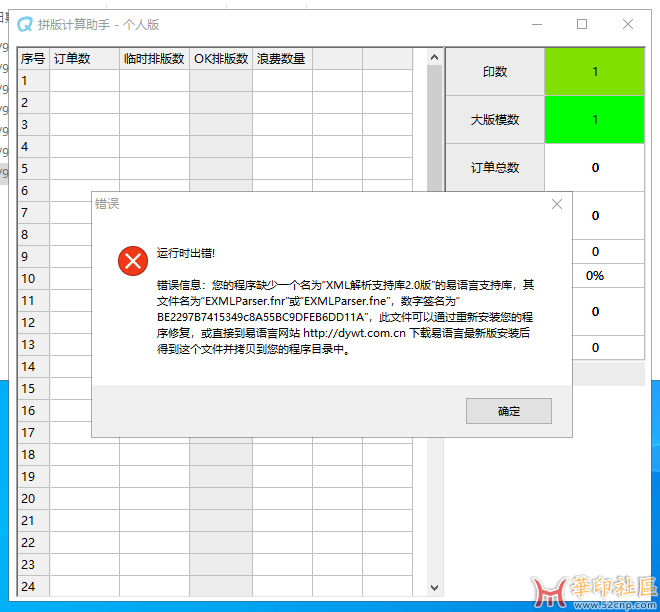Select the green 印数 value cell
Image resolution: width=660 pixels, height=612 pixels.
594,72
